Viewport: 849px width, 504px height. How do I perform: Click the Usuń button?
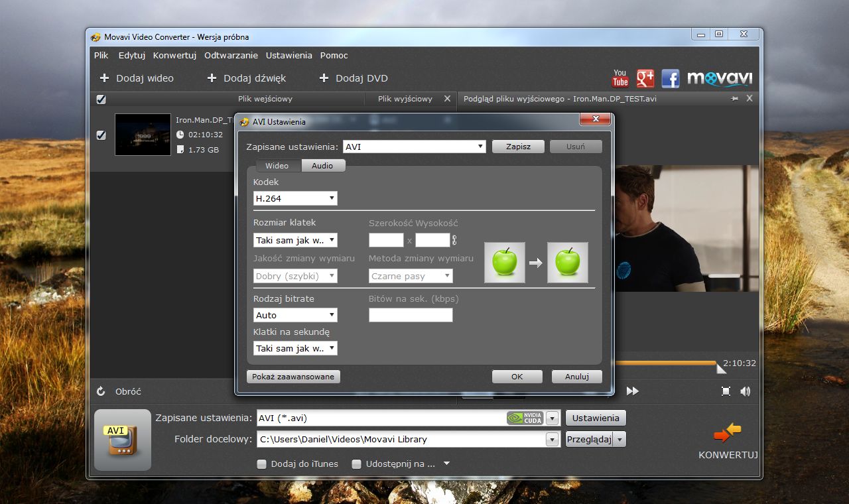tap(576, 147)
